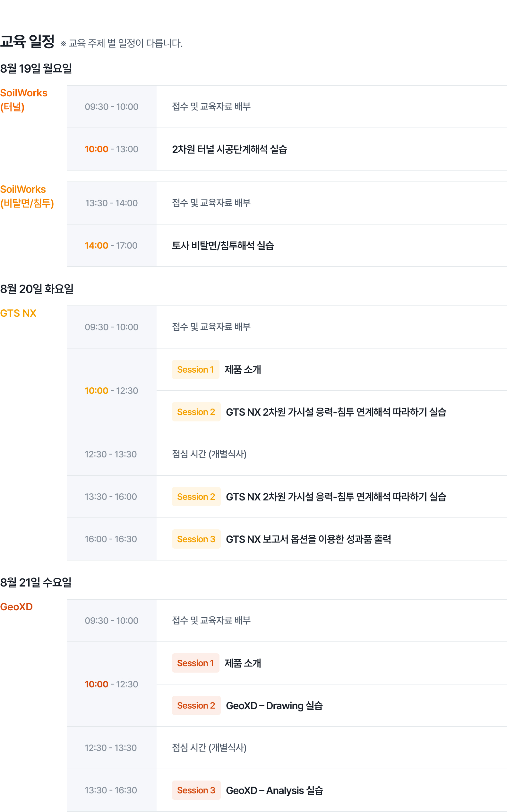Click the 8월 20일 화요일 date heading
Image resolution: width=507 pixels, height=812 pixels.
click(x=37, y=289)
